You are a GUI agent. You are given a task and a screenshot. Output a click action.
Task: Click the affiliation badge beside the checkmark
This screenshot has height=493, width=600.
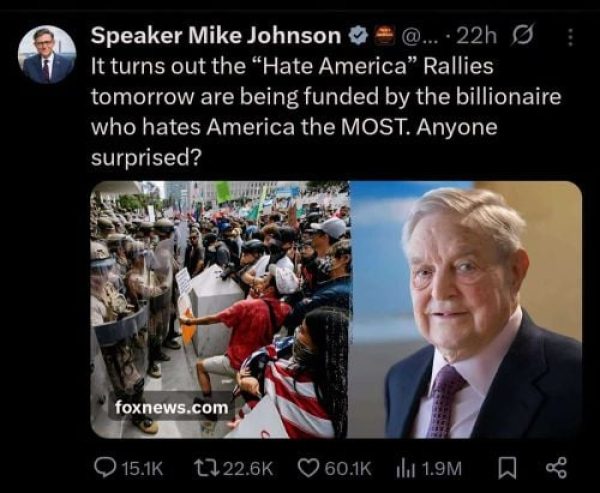[384, 36]
